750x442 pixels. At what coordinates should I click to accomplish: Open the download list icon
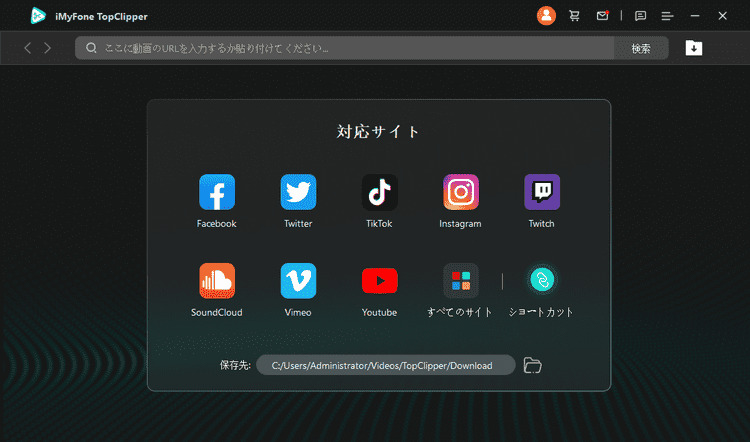point(694,48)
